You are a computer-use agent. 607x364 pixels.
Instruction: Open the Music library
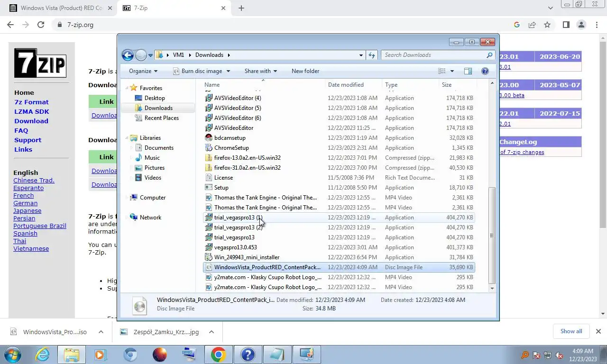click(152, 158)
